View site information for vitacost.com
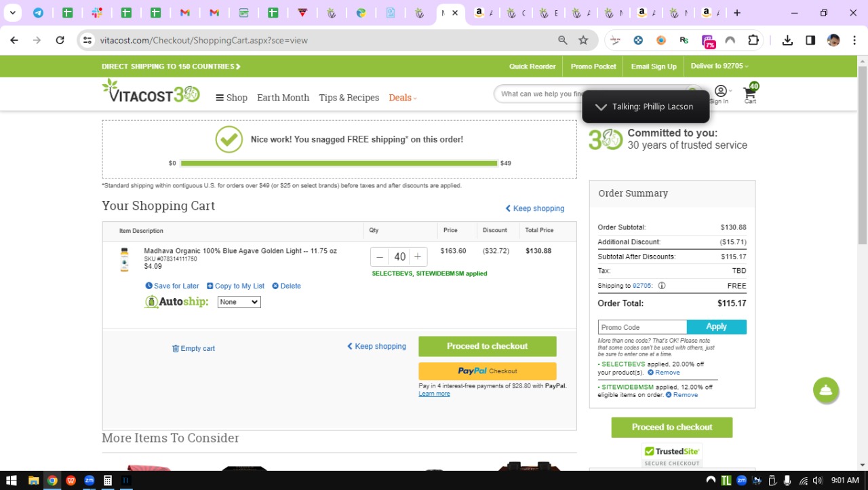 tap(87, 40)
